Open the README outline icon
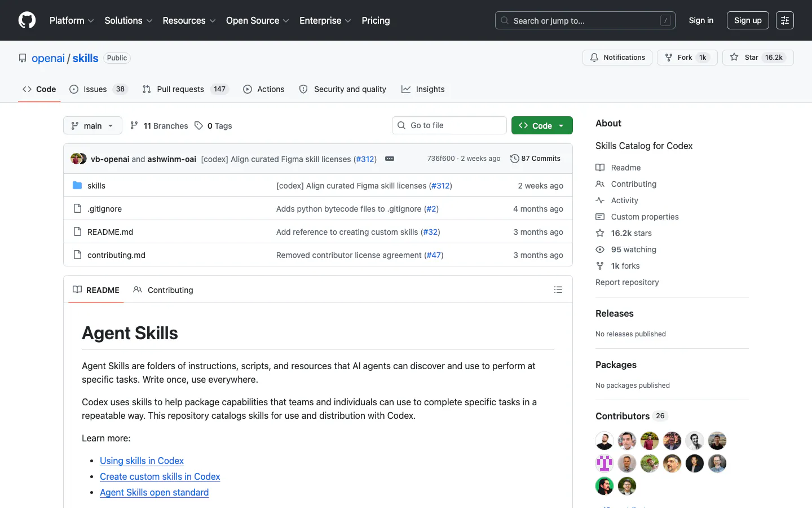This screenshot has width=812, height=508. [x=558, y=290]
